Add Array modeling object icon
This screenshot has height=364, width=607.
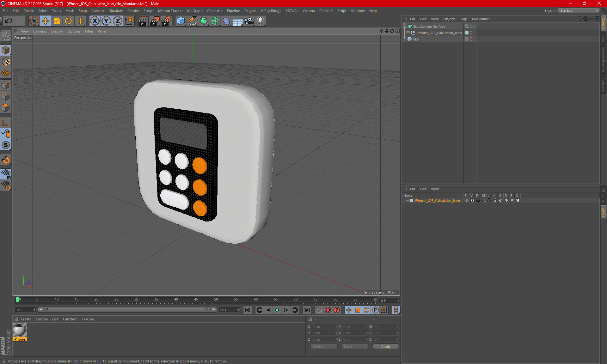pos(215,21)
